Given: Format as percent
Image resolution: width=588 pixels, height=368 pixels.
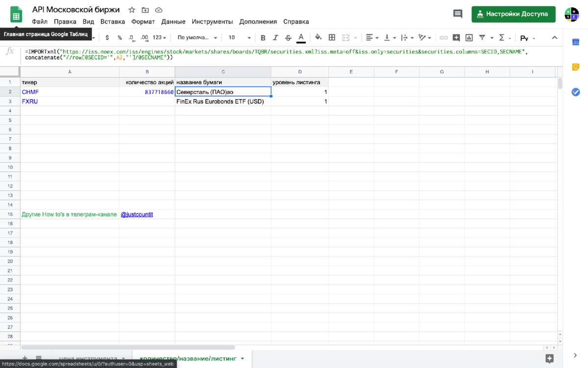Looking at the screenshot, I should (120, 38).
